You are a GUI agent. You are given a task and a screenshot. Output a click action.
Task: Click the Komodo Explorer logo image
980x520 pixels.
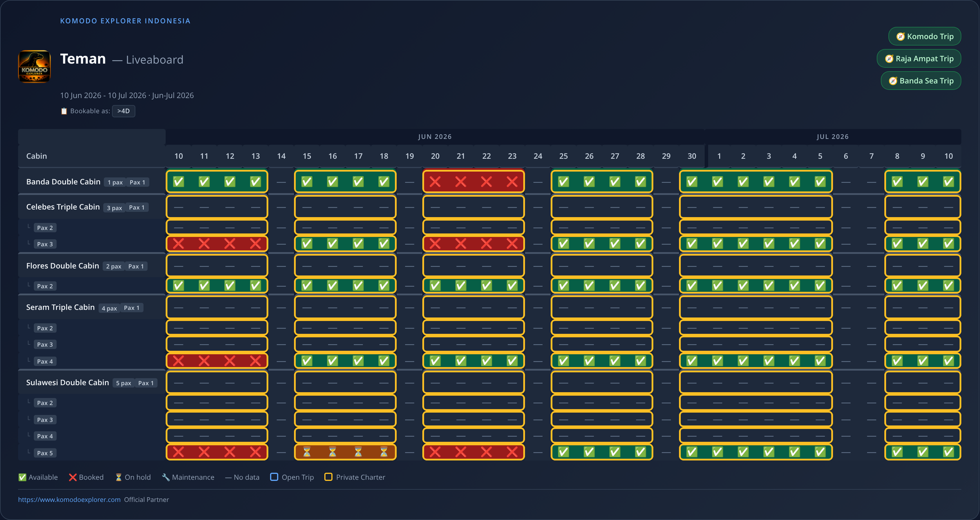(34, 66)
